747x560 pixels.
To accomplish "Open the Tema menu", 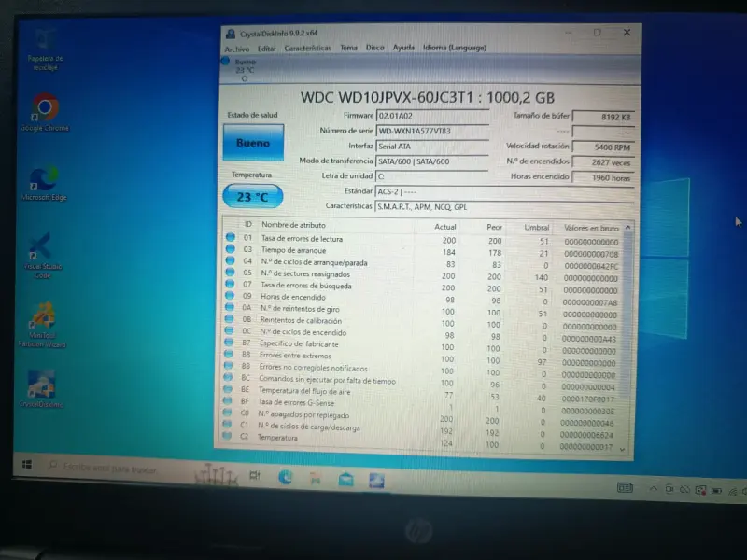I will tap(348, 48).
